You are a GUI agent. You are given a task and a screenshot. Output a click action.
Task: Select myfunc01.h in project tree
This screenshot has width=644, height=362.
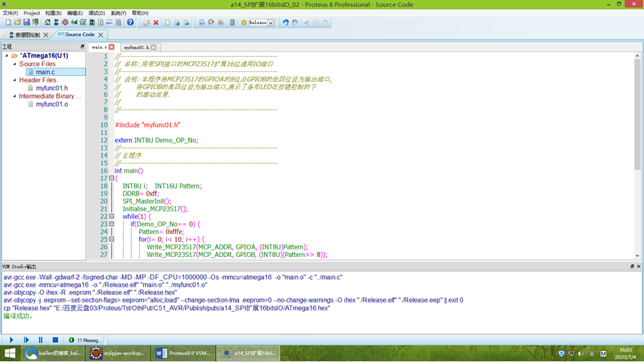coord(52,88)
